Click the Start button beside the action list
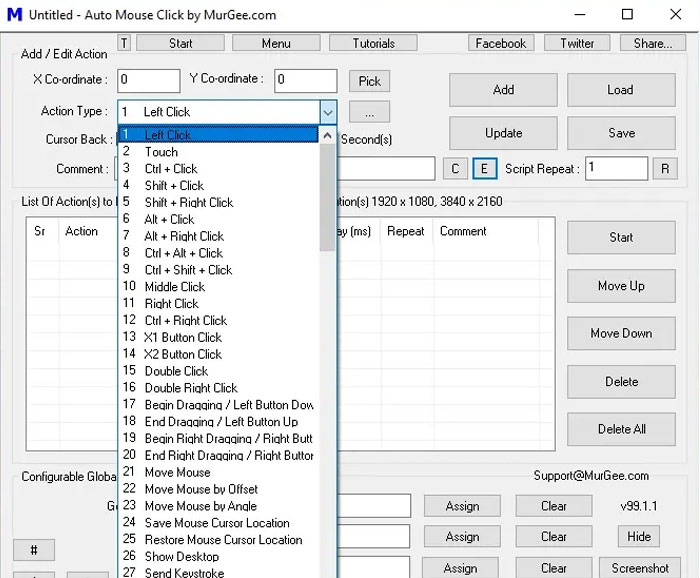700x578 pixels. (x=621, y=237)
